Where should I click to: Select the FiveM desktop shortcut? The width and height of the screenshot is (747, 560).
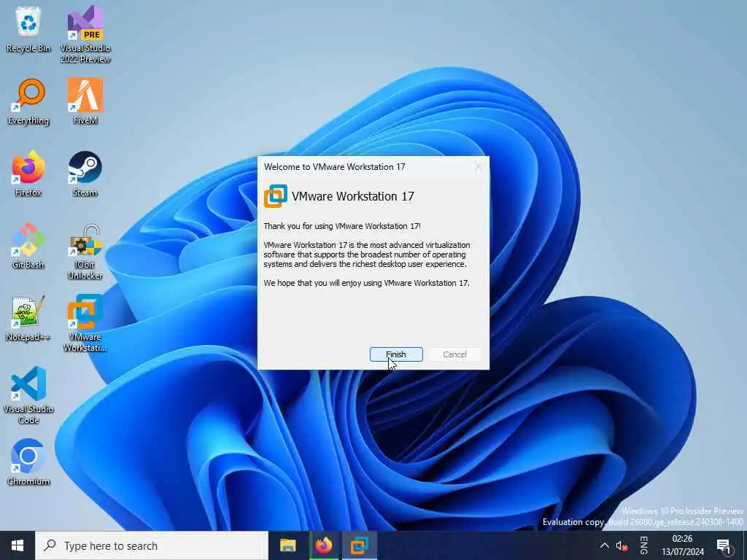(85, 101)
